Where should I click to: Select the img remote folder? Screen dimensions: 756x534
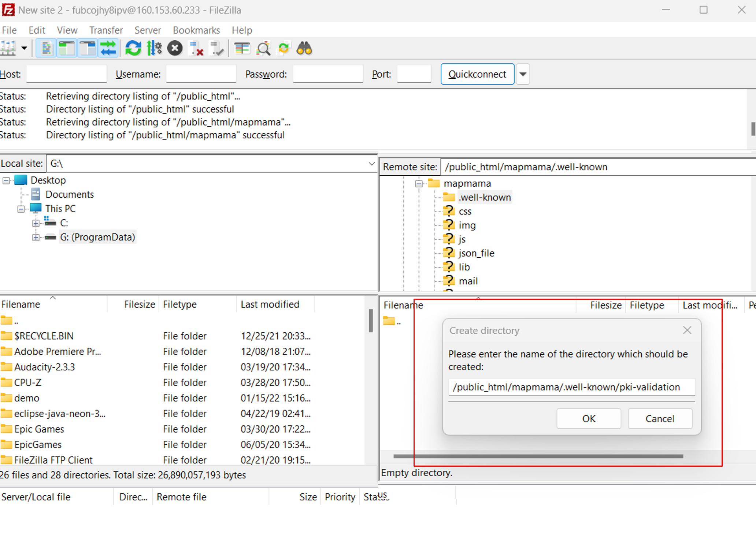(467, 225)
